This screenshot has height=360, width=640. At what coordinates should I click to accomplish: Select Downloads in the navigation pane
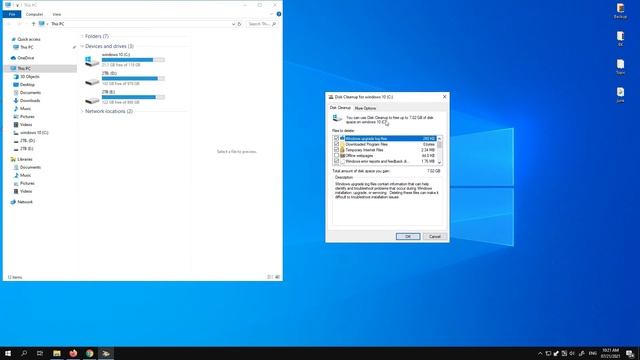coord(30,100)
